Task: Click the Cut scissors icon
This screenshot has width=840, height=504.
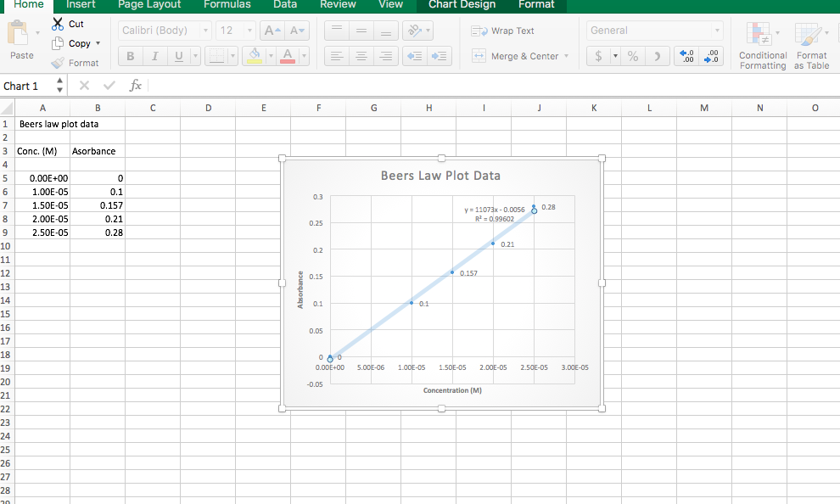Action: [58, 24]
